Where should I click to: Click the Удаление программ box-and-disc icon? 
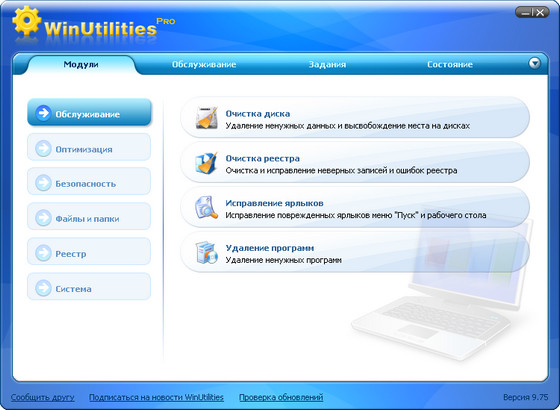click(x=206, y=252)
